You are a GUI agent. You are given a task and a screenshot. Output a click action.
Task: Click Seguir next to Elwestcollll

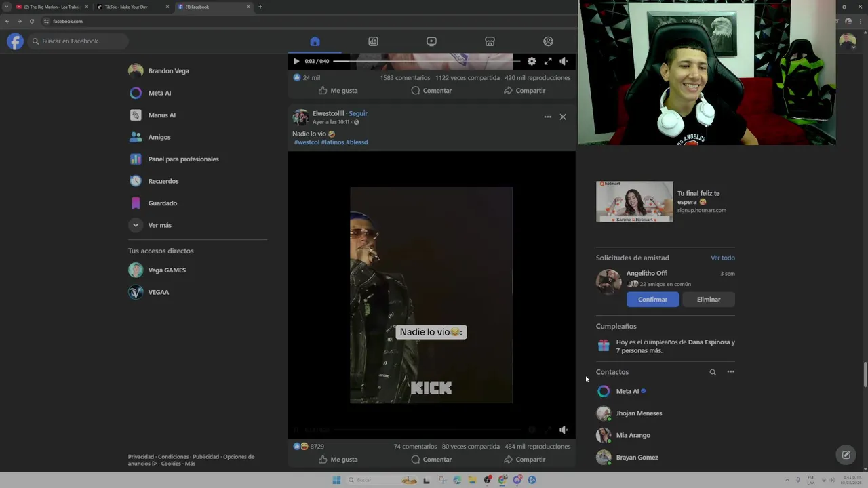point(358,113)
